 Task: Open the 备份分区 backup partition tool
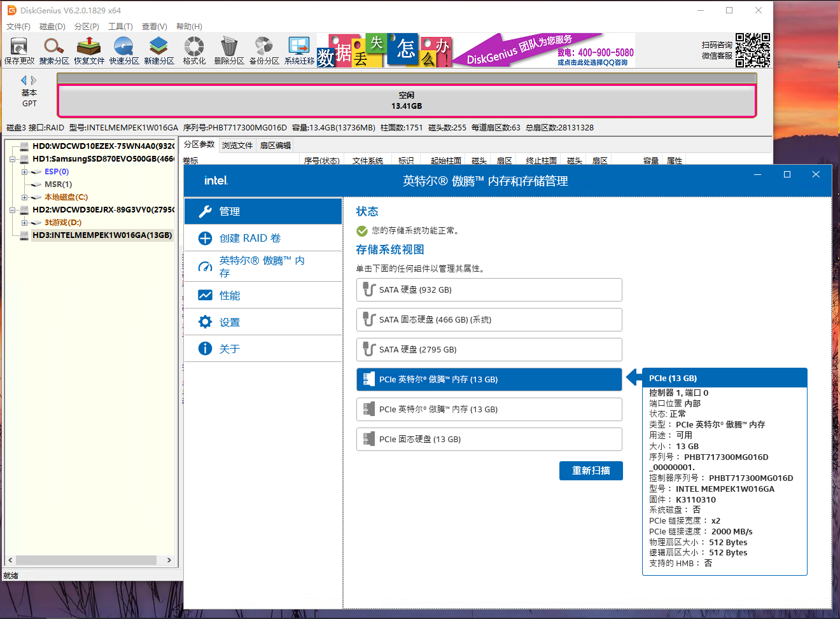(x=264, y=50)
